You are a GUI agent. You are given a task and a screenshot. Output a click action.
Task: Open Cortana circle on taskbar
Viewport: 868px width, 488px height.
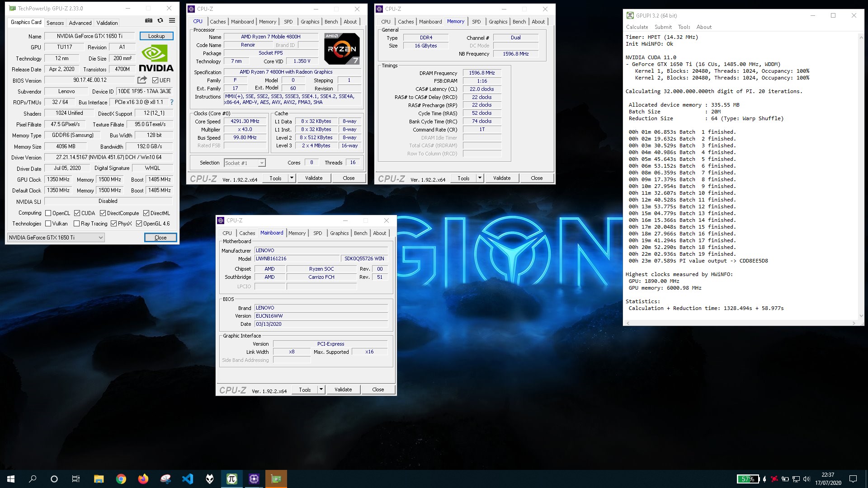pos(54,479)
